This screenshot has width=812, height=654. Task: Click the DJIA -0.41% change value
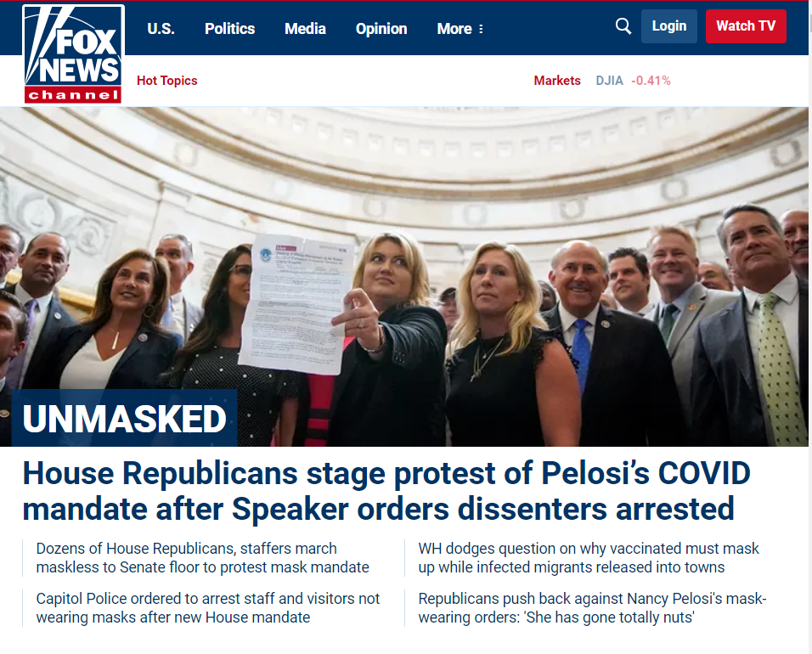651,81
